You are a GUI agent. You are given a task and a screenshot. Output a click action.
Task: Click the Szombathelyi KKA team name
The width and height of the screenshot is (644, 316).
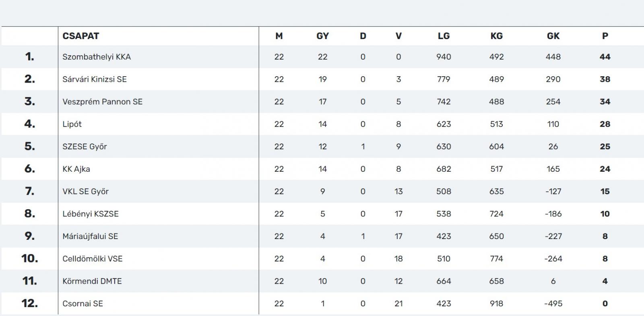97,57
